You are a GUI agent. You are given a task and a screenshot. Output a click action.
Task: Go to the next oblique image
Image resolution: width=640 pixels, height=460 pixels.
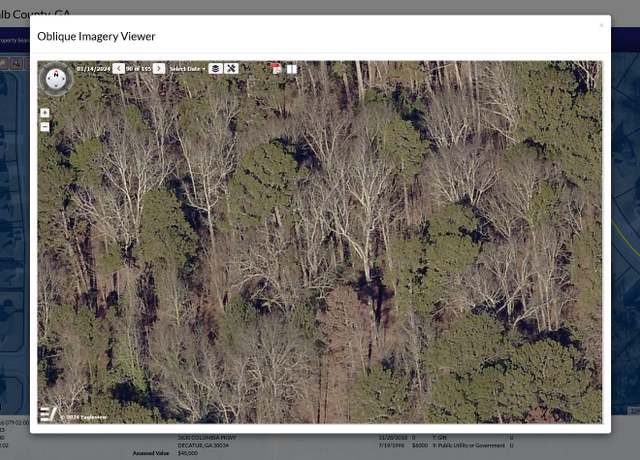point(159,69)
